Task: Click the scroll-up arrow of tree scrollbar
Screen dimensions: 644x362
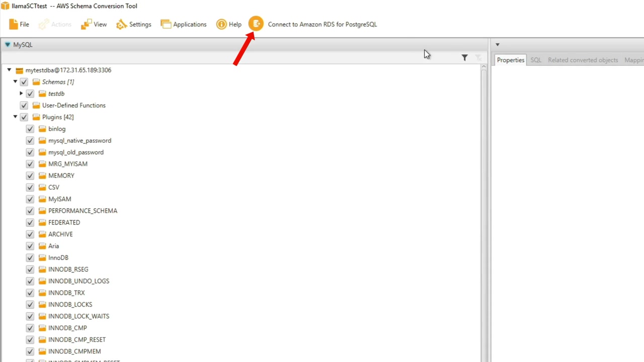Action: coord(484,67)
